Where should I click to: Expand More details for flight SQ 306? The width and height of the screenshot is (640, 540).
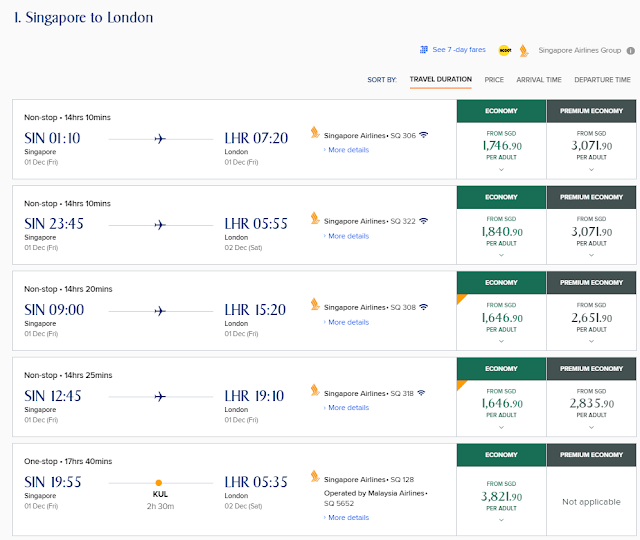click(x=346, y=150)
